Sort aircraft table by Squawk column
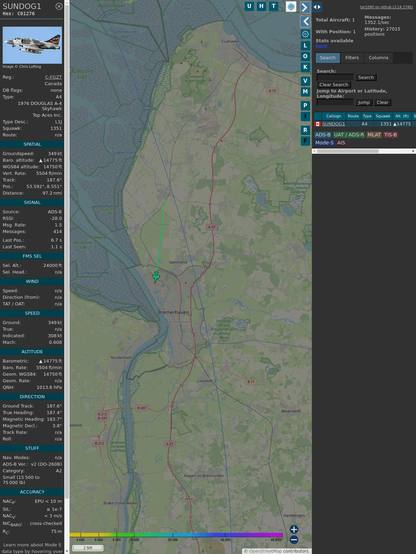The image size is (416, 554). 383,116
